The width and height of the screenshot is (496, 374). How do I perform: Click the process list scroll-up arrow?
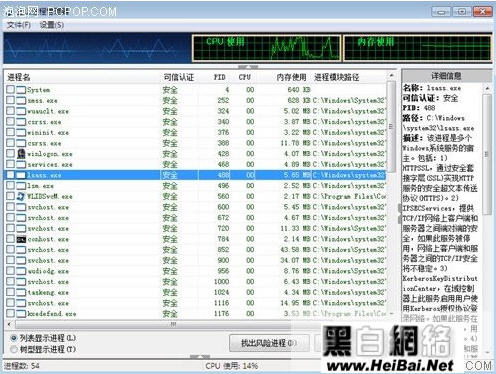pyautogui.click(x=391, y=76)
